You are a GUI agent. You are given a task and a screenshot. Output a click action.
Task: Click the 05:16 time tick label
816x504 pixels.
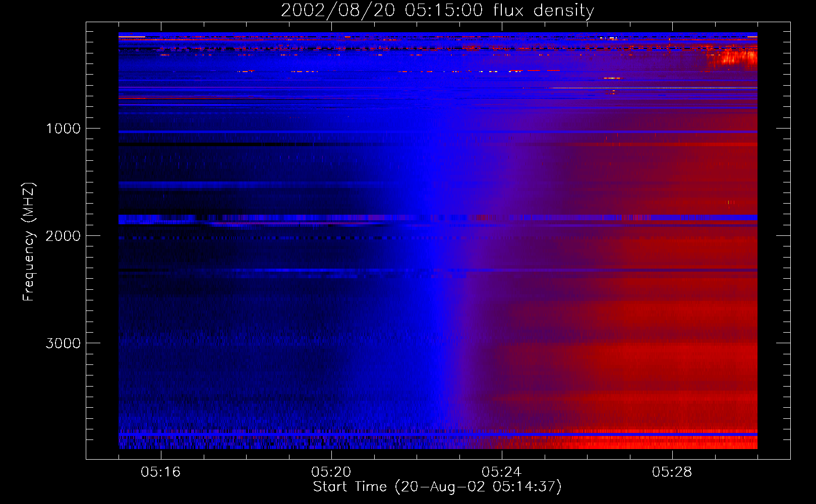click(x=161, y=472)
